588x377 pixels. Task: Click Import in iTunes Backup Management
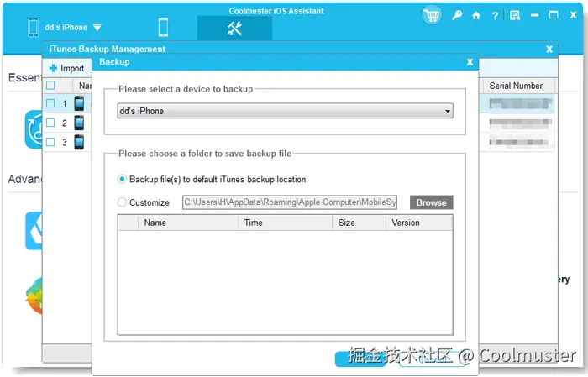(x=66, y=68)
